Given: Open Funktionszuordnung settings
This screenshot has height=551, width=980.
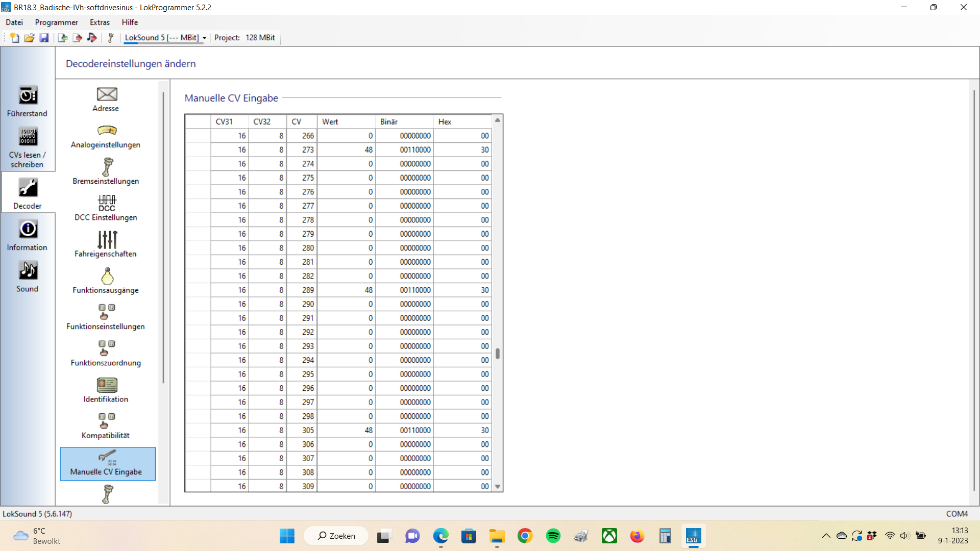Looking at the screenshot, I should coord(106,354).
